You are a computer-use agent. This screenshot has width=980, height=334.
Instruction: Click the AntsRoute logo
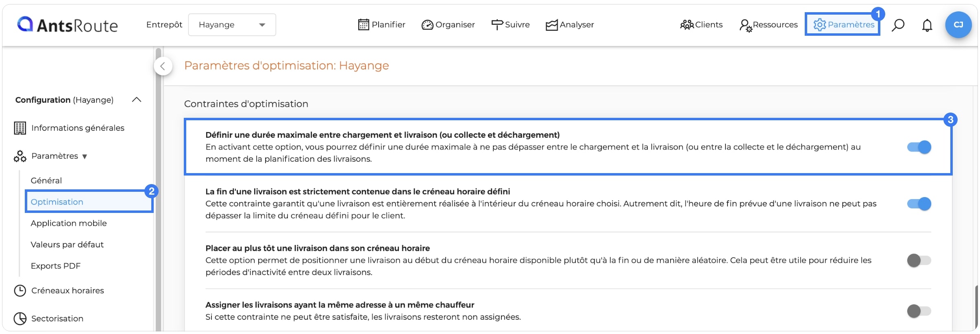tap(68, 25)
